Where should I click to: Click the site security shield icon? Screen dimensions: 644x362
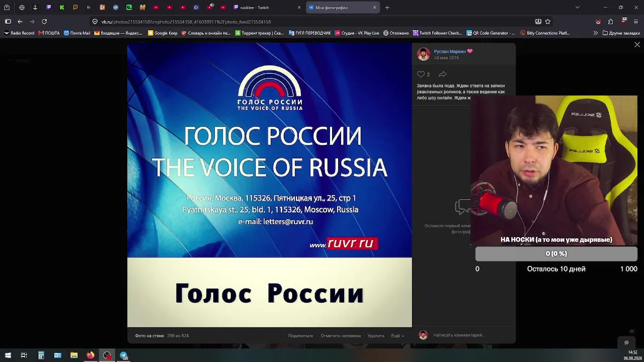coord(95,22)
